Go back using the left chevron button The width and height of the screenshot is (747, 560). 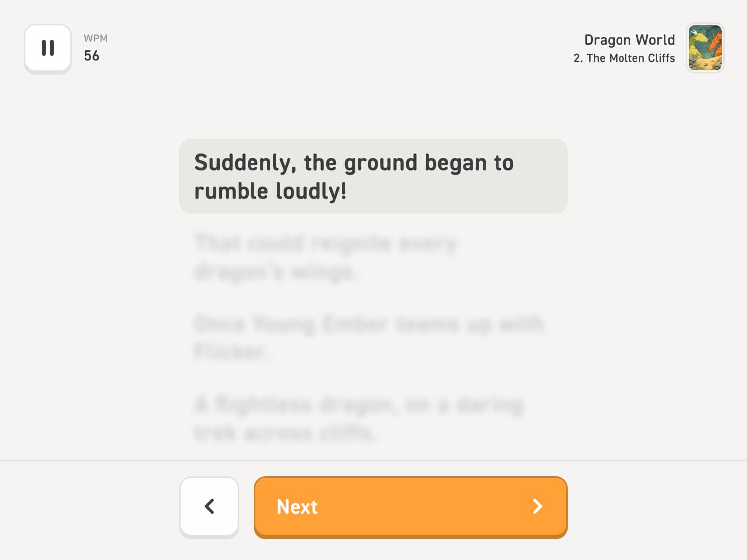click(x=209, y=507)
